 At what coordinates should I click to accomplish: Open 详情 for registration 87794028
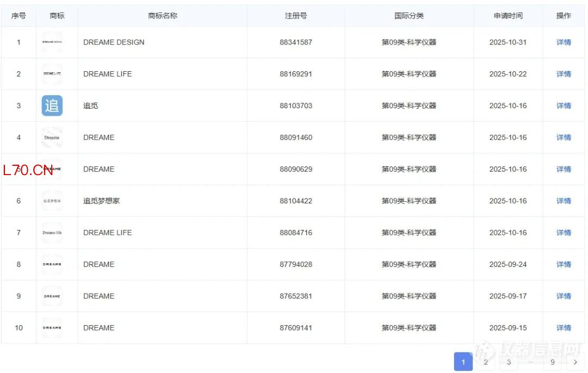click(563, 264)
